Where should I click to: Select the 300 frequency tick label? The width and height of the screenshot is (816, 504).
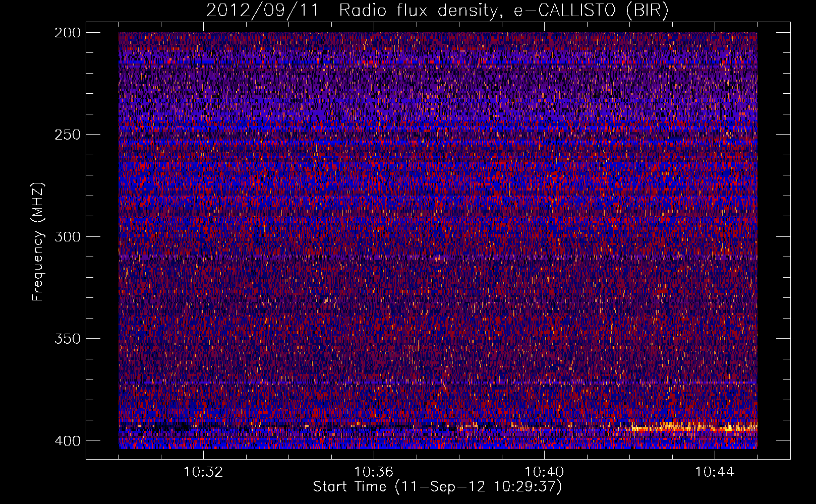click(67, 236)
